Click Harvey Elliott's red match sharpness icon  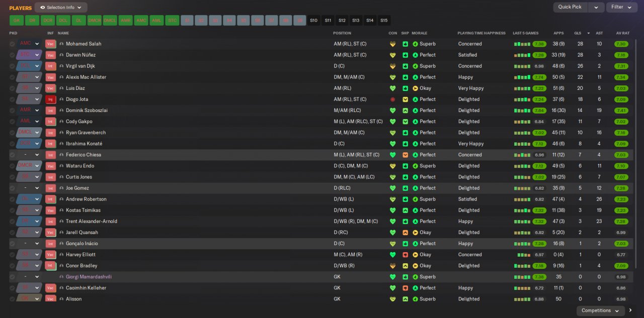click(406, 255)
